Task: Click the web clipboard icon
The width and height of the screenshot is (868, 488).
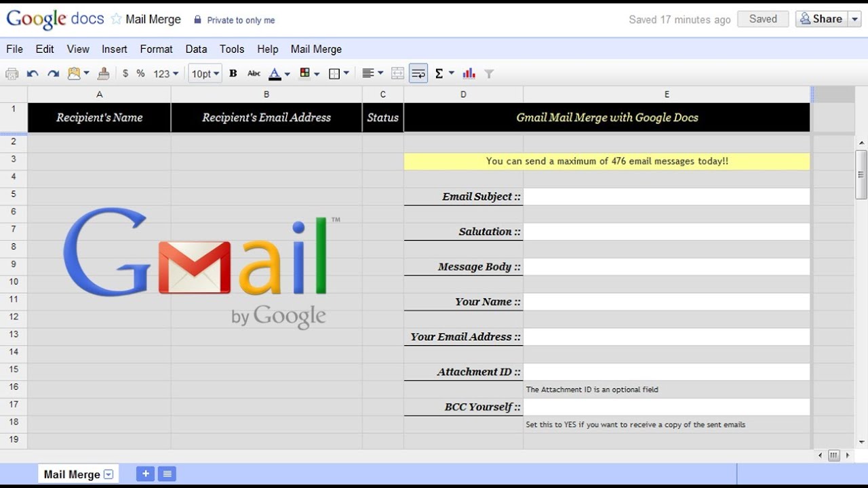Action: pyautogui.click(x=73, y=73)
